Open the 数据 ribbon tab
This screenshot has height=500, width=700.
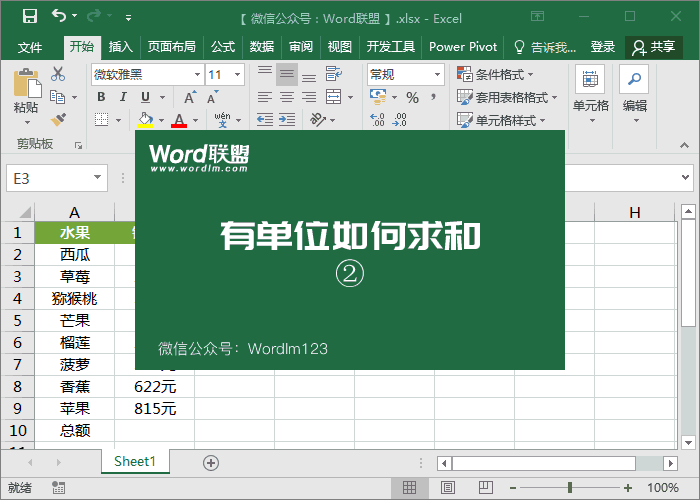(262, 47)
